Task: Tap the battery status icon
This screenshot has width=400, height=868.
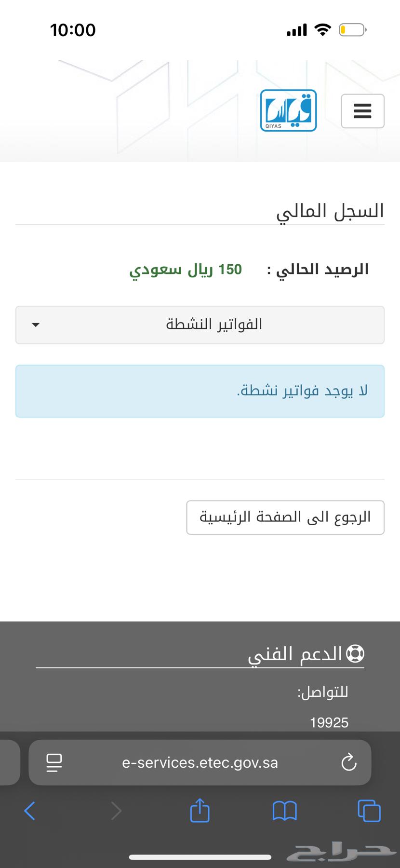Action: 352,30
